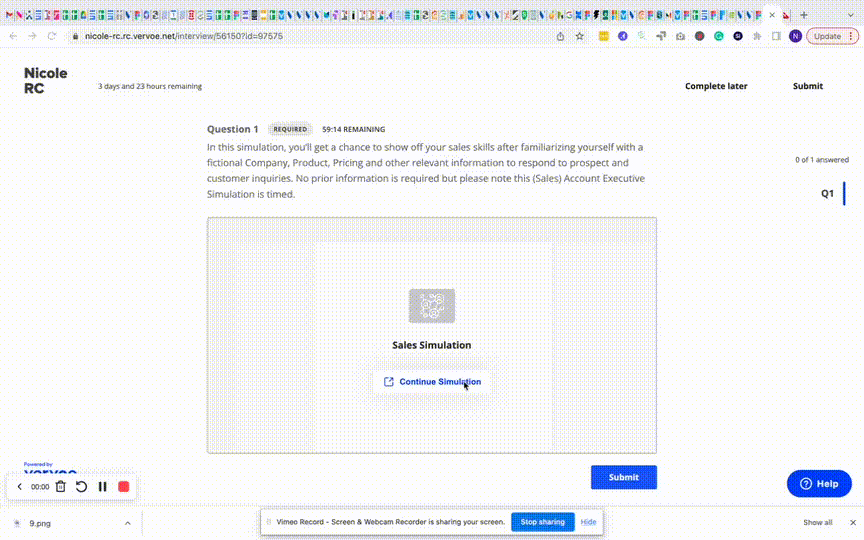The width and height of the screenshot is (864, 540).
Task: Toggle the browser side panel icon
Action: click(776, 36)
